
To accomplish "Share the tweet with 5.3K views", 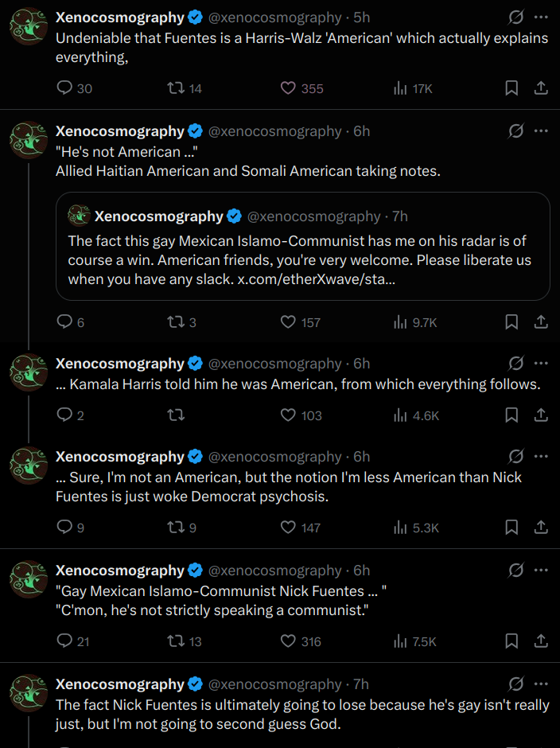I will point(540,527).
